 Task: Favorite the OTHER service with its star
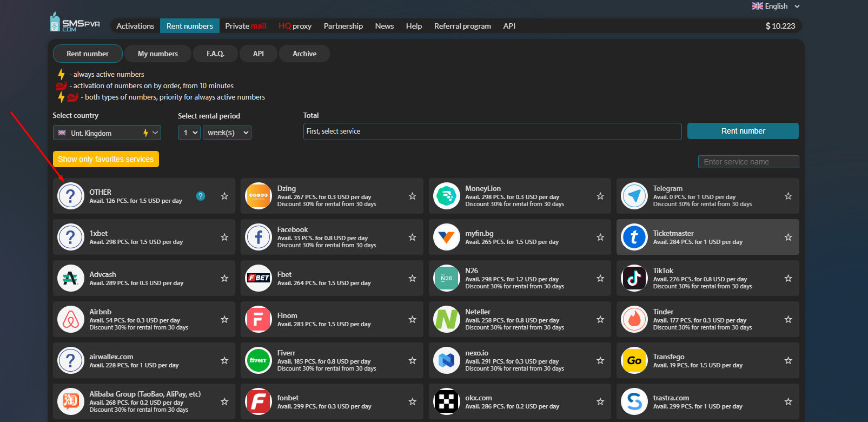pyautogui.click(x=224, y=196)
